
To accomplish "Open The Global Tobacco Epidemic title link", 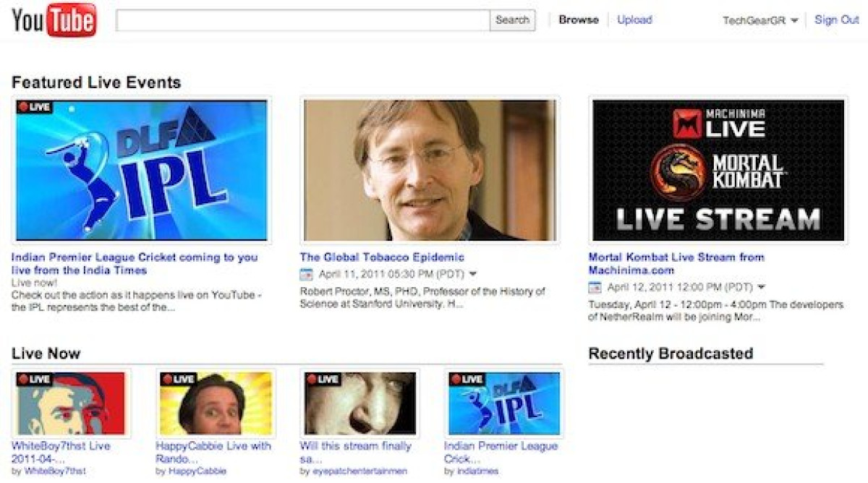I will click(x=382, y=257).
